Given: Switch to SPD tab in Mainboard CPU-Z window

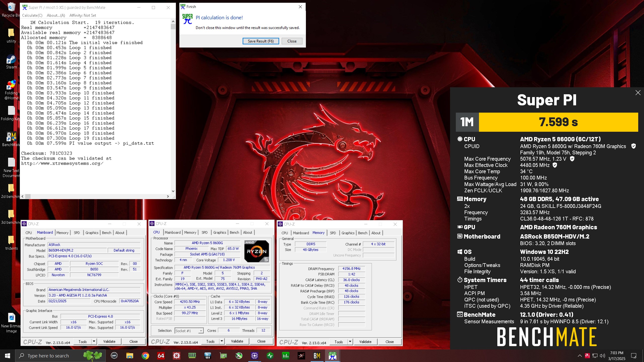Looking at the screenshot, I should (x=77, y=233).
